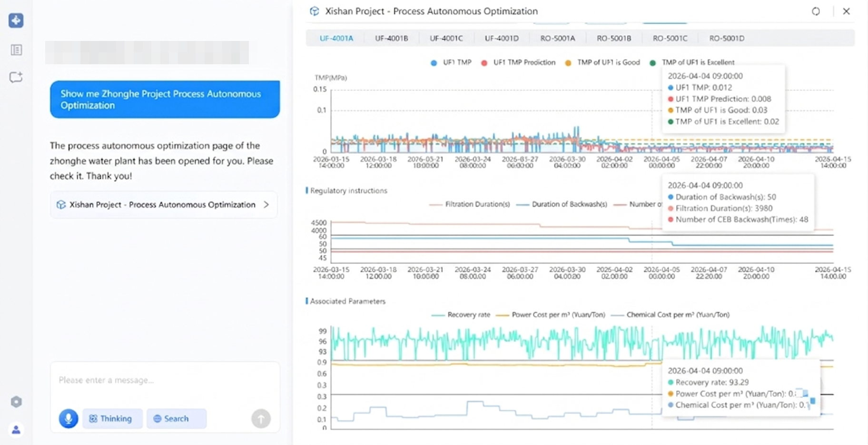Image resolution: width=868 pixels, height=445 pixels.
Task: Toggle Search mode
Action: [176, 418]
